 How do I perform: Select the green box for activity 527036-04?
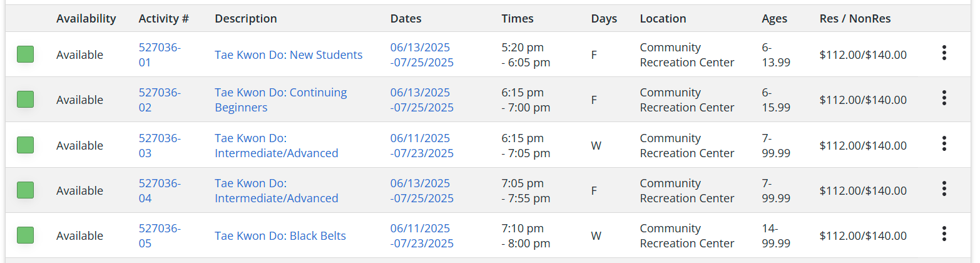pos(25,190)
